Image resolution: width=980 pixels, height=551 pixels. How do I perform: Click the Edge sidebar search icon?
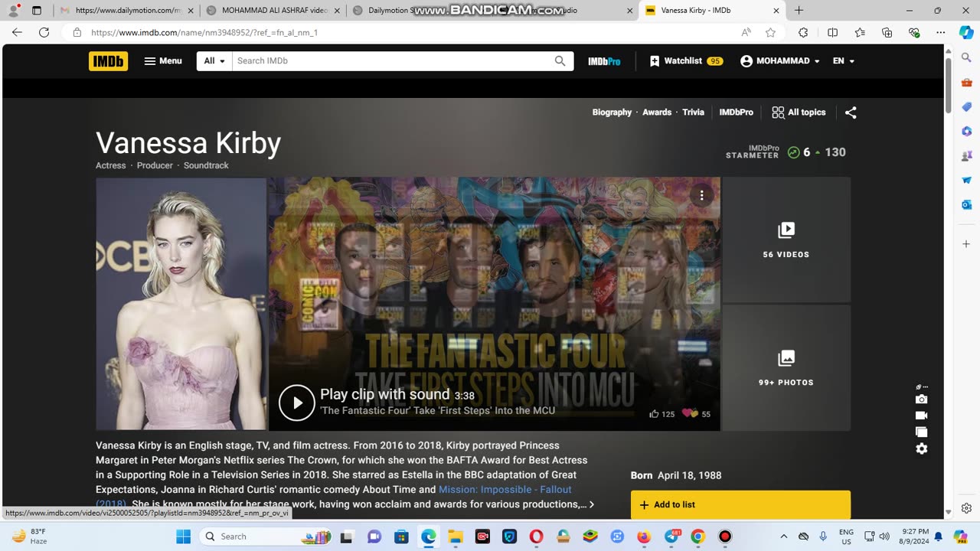point(966,59)
